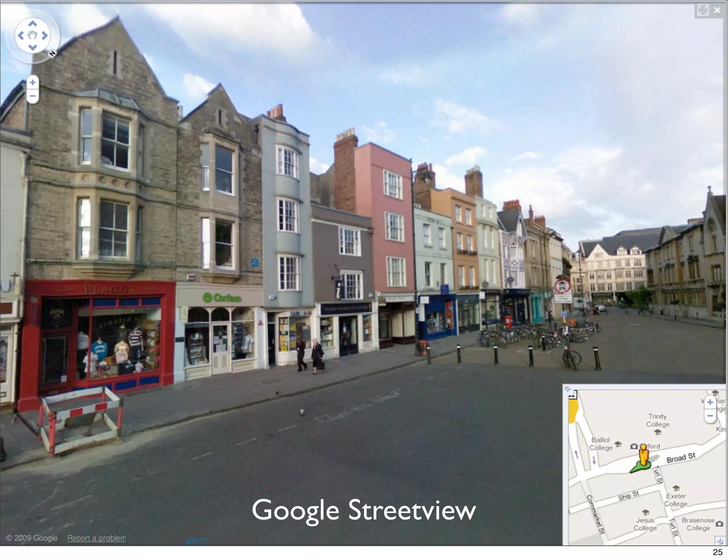Click the Trinity College label on mini map
The width and height of the screenshot is (728, 560).
pyautogui.click(x=658, y=420)
